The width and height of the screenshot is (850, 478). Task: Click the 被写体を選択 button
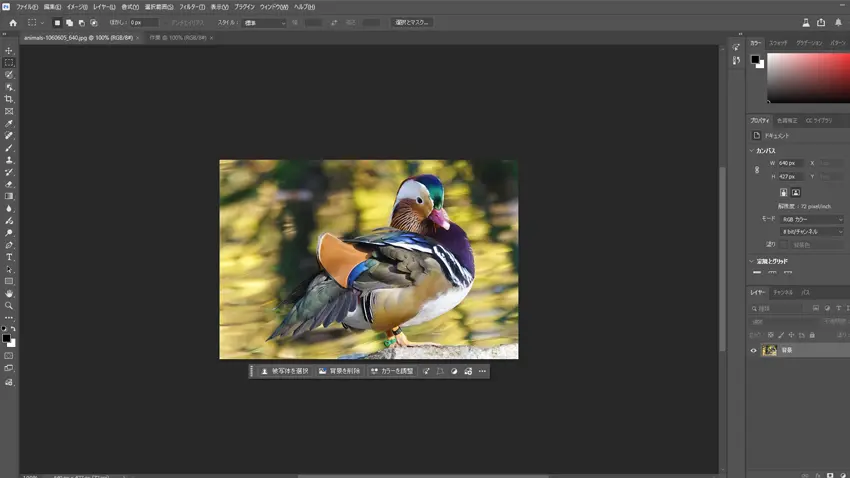tap(285, 371)
